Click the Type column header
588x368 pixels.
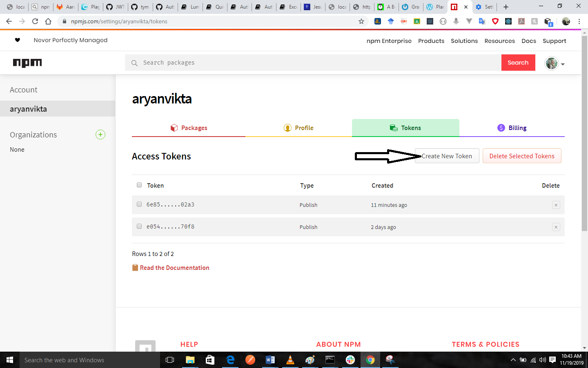[x=307, y=185]
